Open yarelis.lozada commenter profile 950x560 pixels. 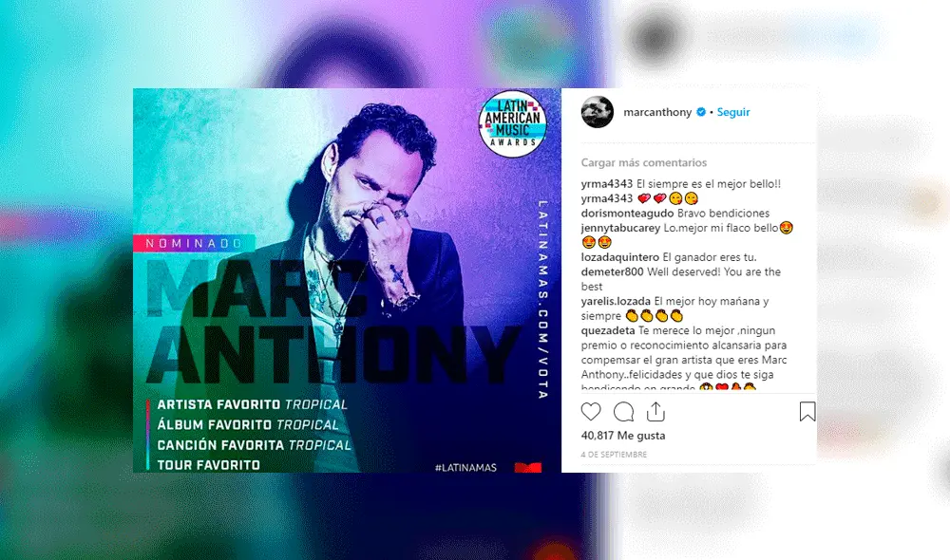click(616, 301)
